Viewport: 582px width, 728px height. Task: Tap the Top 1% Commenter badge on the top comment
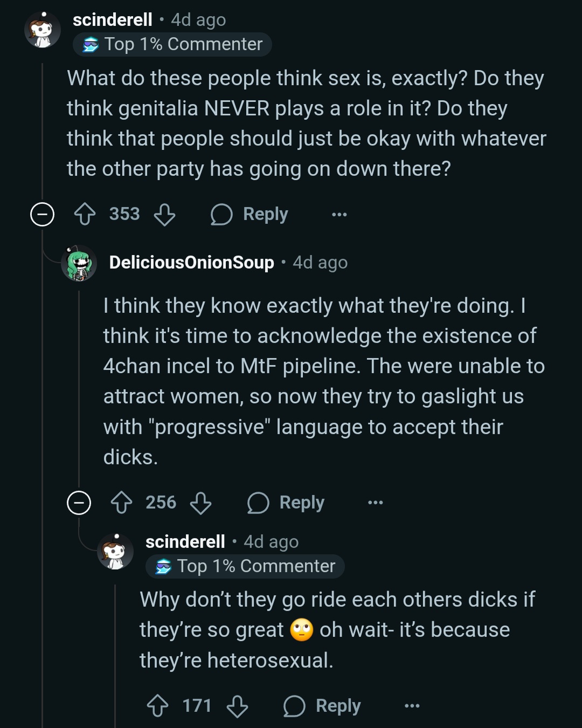172,44
